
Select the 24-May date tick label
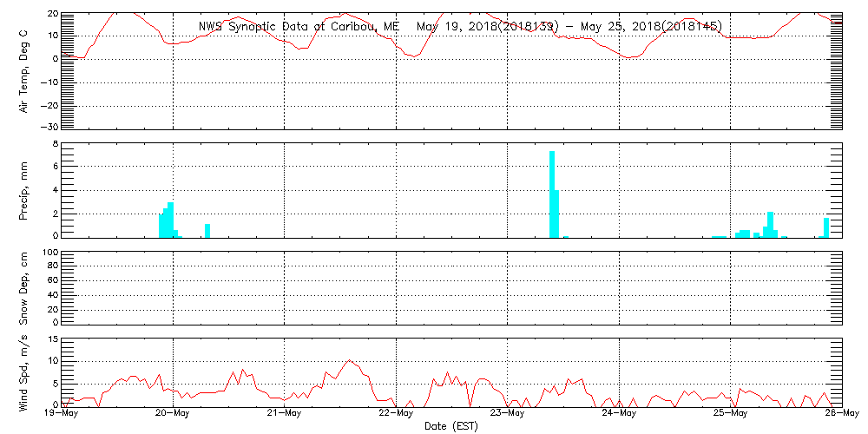[619, 414]
